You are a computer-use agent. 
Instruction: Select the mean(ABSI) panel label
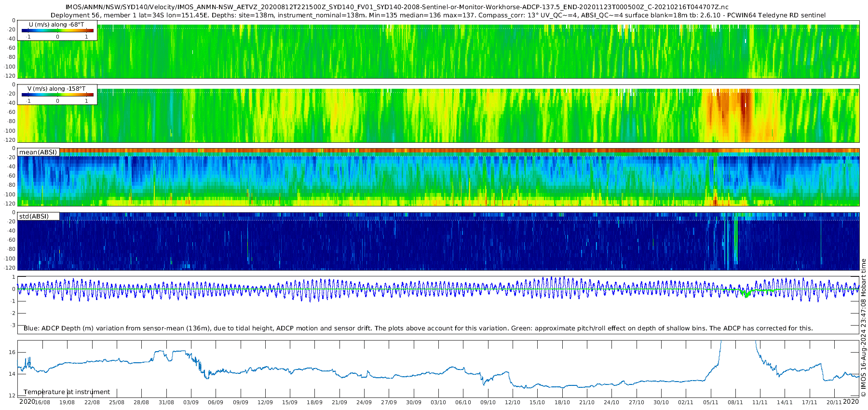(x=38, y=152)
